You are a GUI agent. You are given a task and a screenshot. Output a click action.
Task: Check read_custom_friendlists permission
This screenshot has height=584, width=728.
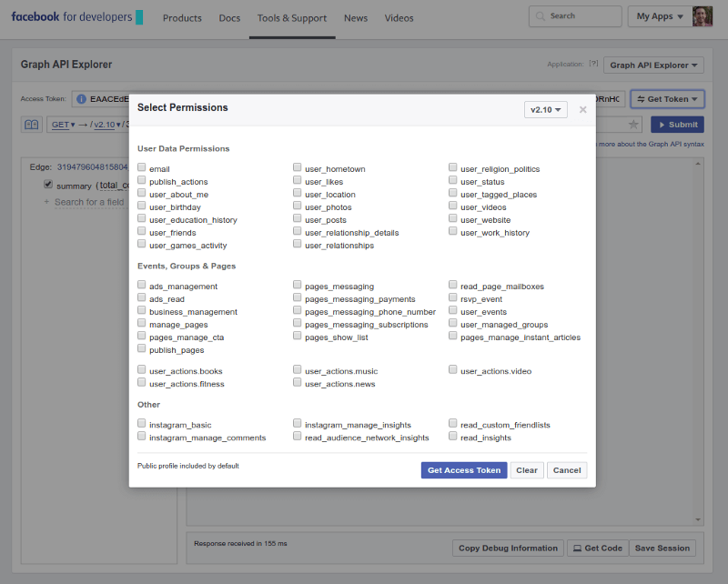point(452,423)
